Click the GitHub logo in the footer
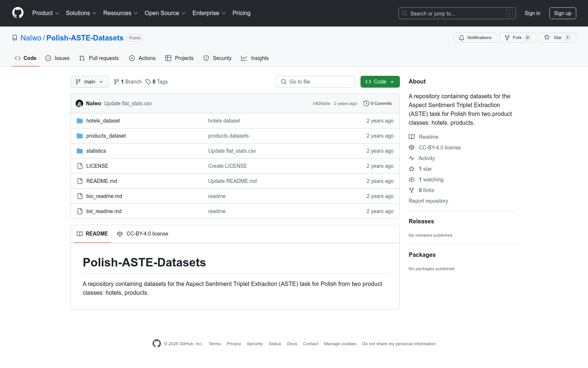This screenshot has height=368, width=588. click(157, 343)
